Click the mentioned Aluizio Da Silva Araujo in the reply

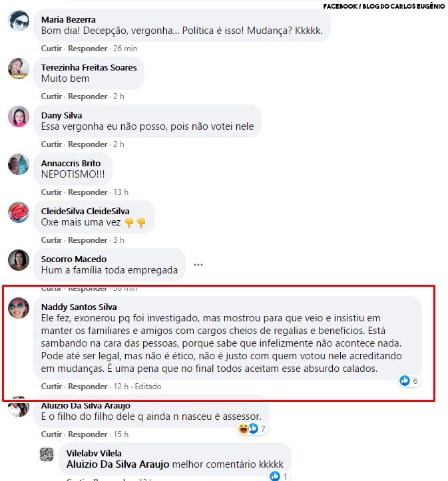click(118, 464)
